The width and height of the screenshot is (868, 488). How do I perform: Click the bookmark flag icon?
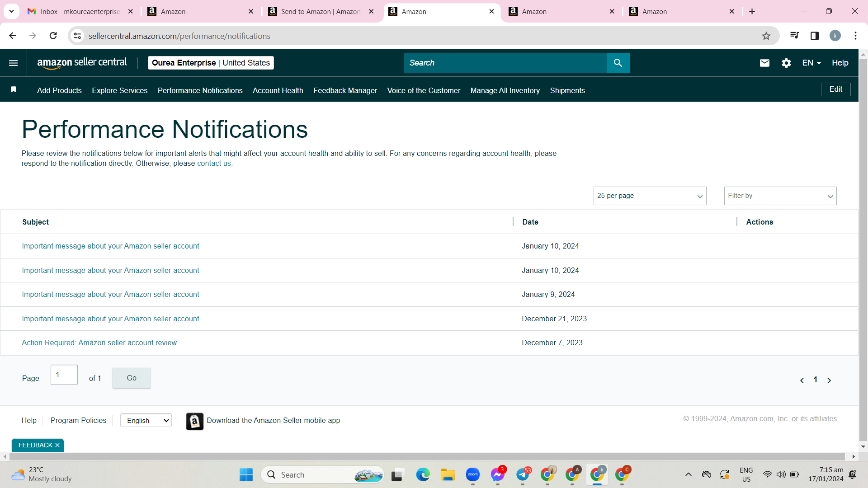(x=14, y=89)
